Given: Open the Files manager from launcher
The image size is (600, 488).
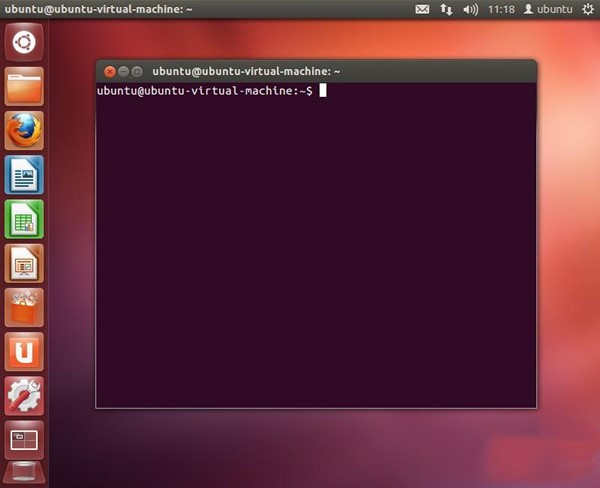Looking at the screenshot, I should click(24, 87).
